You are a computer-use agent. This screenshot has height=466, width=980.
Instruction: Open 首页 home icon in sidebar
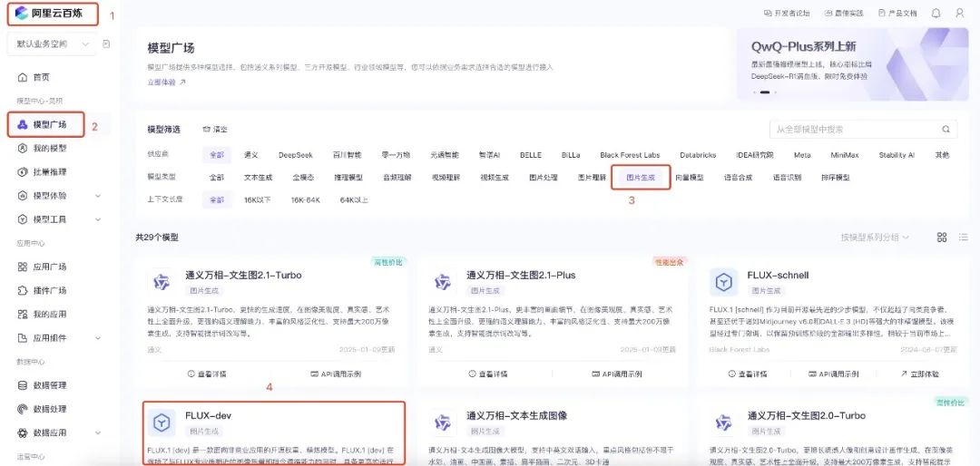23,77
